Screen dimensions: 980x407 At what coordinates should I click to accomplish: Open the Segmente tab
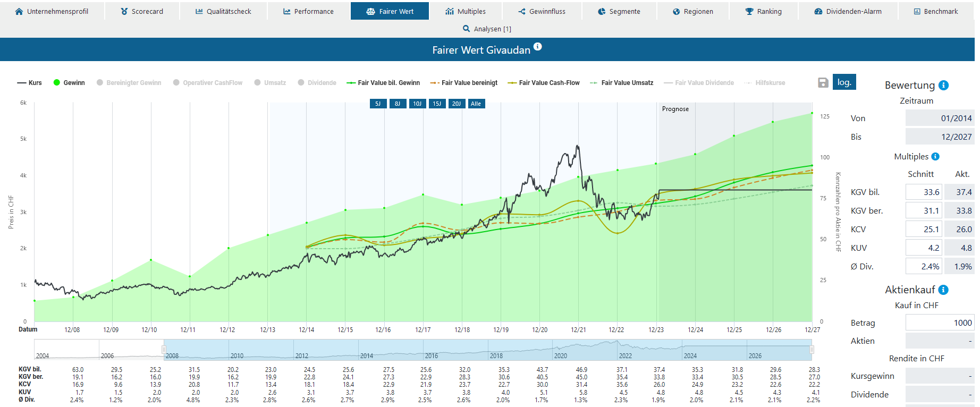619,11
